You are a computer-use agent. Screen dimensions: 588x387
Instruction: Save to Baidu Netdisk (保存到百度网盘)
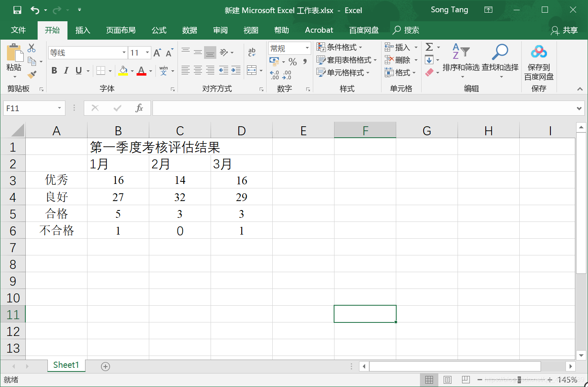click(539, 62)
